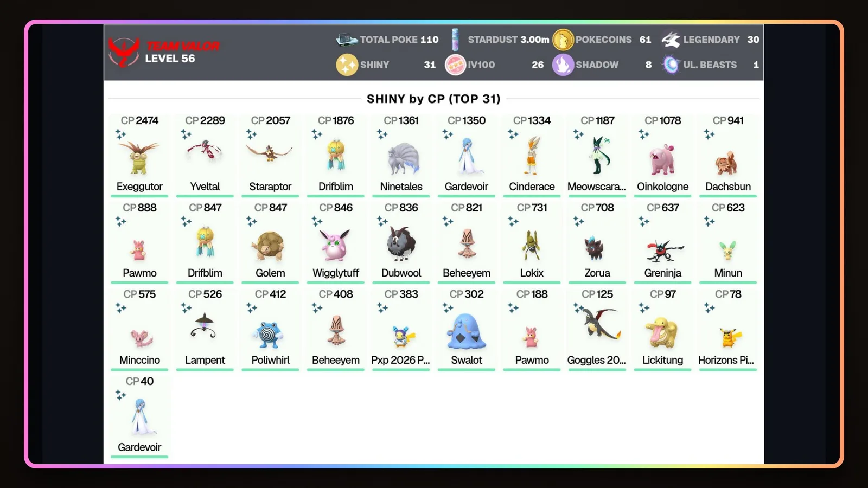Select the Swalot sprite
The height and width of the screenshot is (488, 868).
click(x=467, y=332)
